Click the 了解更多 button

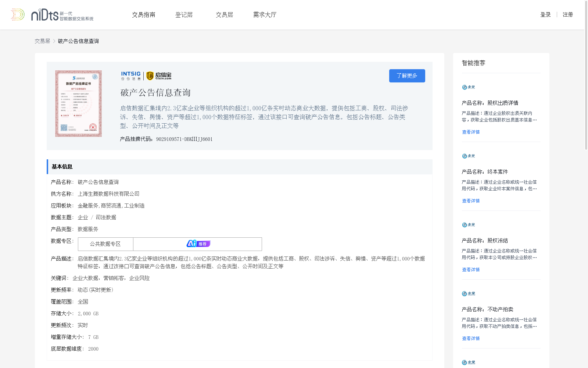pos(407,76)
